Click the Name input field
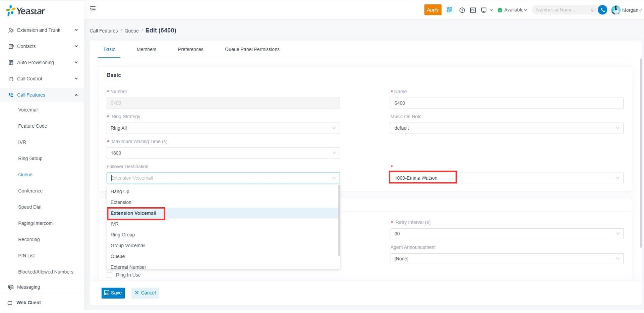Screen dimensions: 644x313 click(x=506, y=103)
